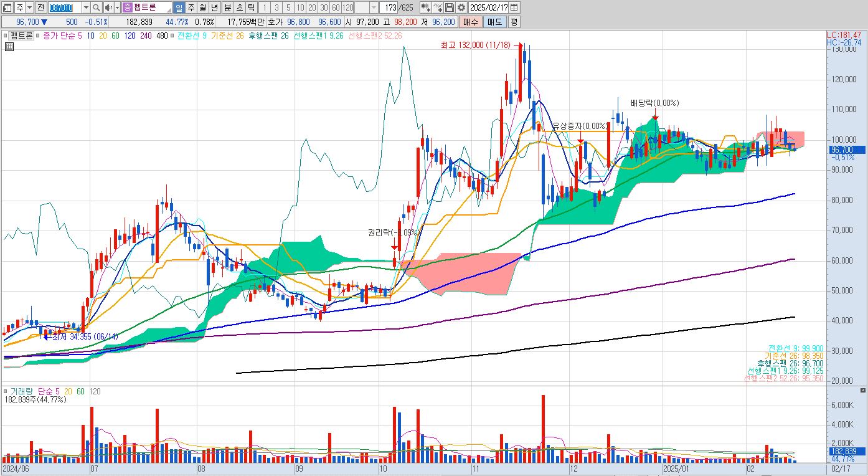
Task: Switch to yearly (년) chart period
Action: tap(215, 7)
